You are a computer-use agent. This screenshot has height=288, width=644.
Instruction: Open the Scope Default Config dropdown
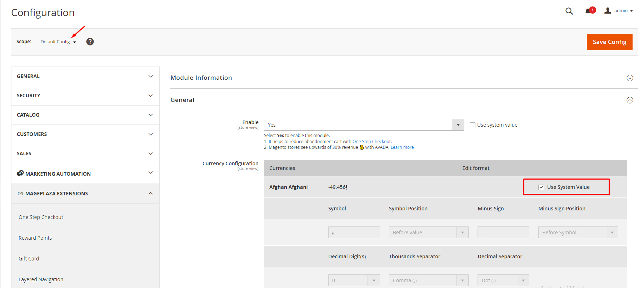[x=58, y=42]
